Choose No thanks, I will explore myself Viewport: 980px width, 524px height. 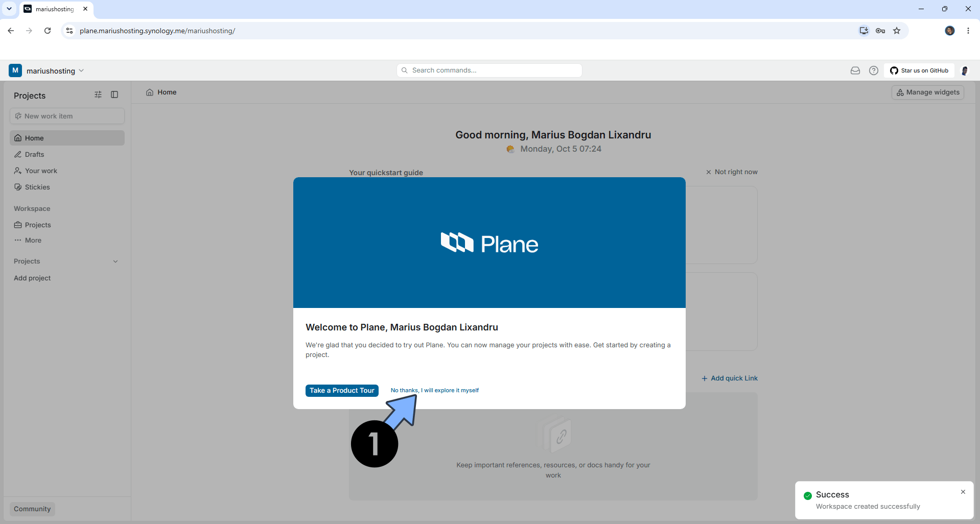click(x=435, y=390)
